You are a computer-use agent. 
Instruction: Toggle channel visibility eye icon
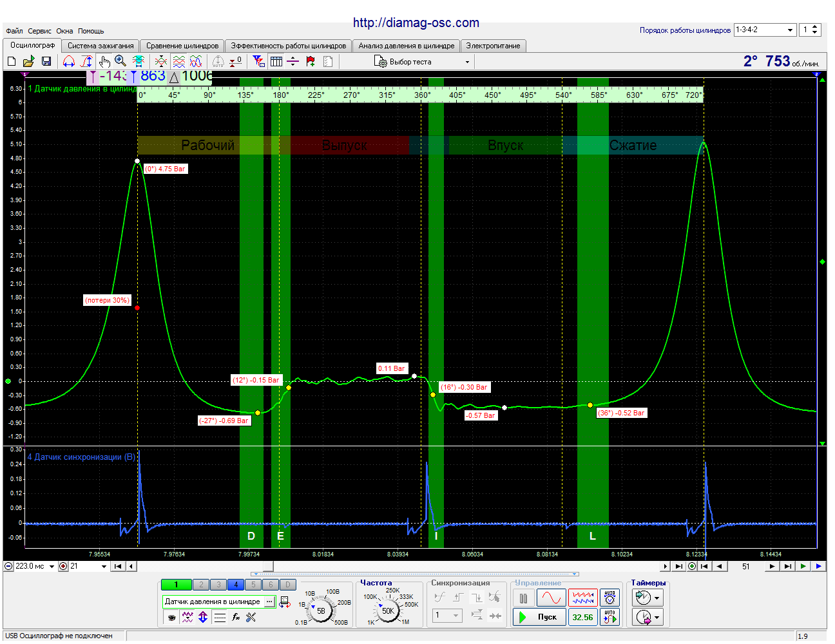pos(171,617)
